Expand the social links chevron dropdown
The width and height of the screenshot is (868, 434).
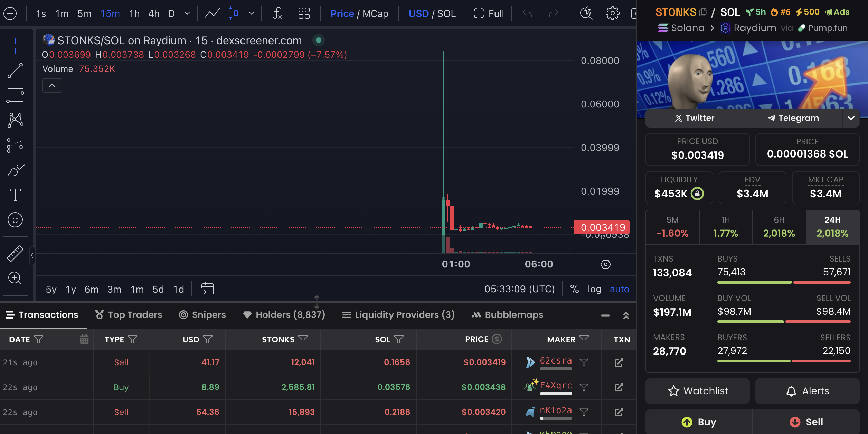pyautogui.click(x=851, y=118)
